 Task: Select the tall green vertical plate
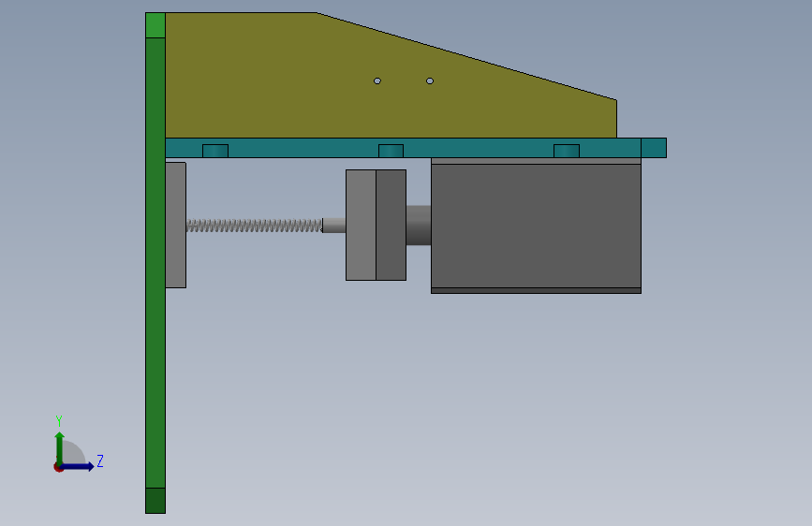(x=155, y=262)
